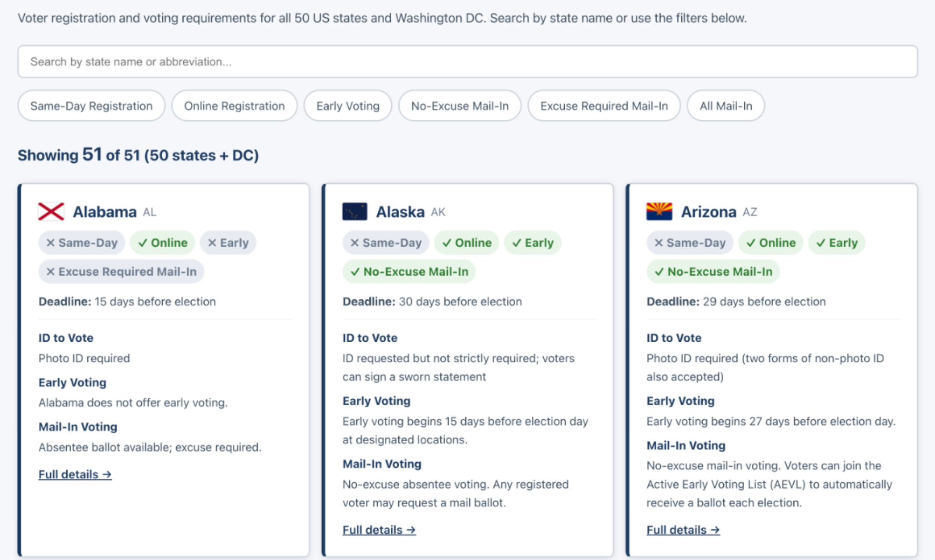
Task: Click Alaska's Same-Day X badge
Action: point(386,243)
